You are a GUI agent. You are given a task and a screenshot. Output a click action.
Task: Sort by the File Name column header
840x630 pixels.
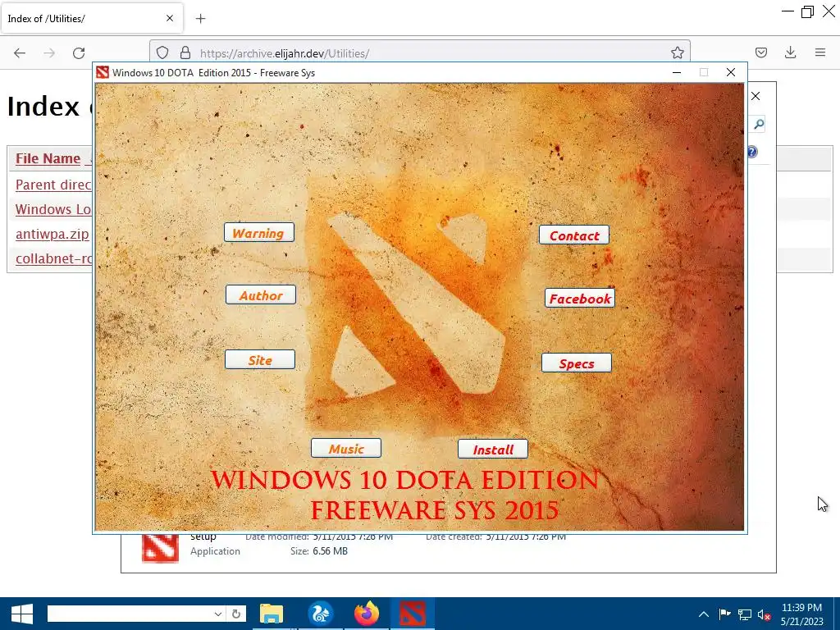point(48,158)
